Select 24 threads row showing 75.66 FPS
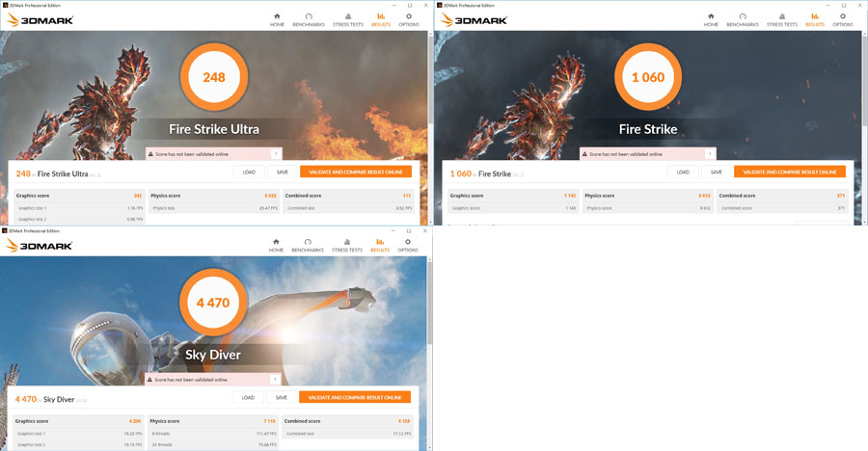 212,444
